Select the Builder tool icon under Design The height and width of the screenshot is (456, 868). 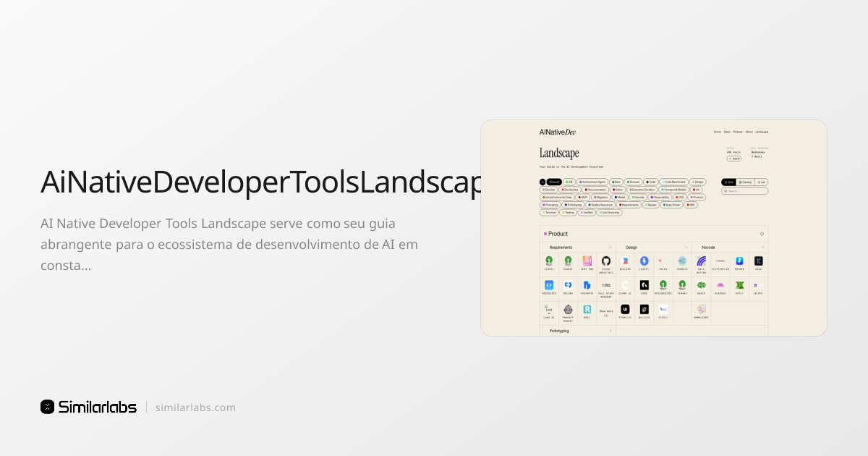click(625, 261)
